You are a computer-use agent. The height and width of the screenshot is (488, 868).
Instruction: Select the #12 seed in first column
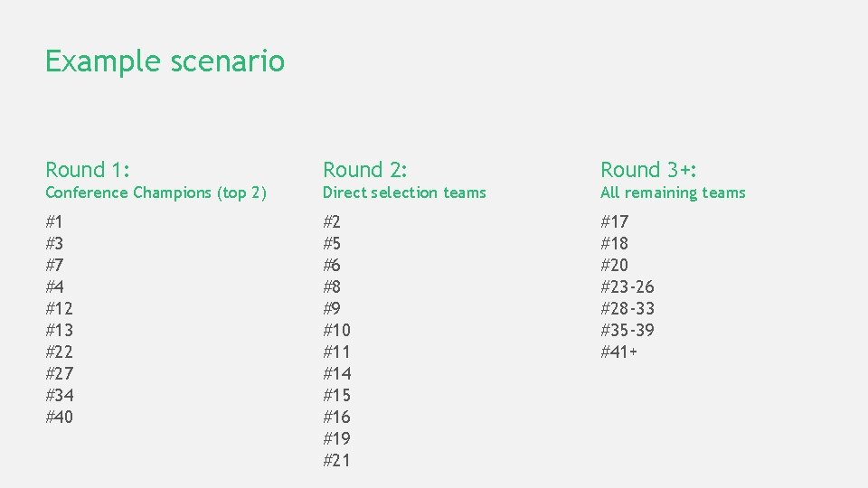pos(60,308)
